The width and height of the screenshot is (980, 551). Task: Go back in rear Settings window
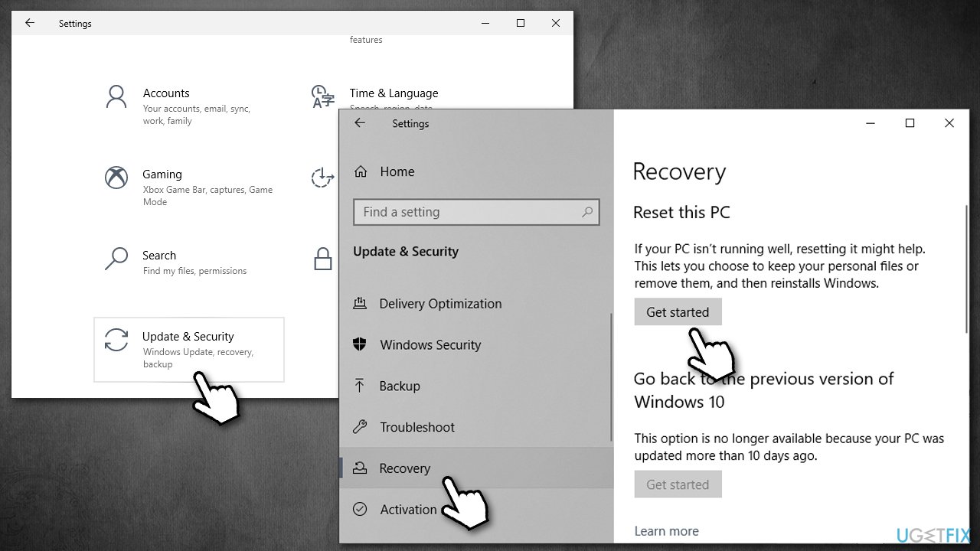[30, 23]
